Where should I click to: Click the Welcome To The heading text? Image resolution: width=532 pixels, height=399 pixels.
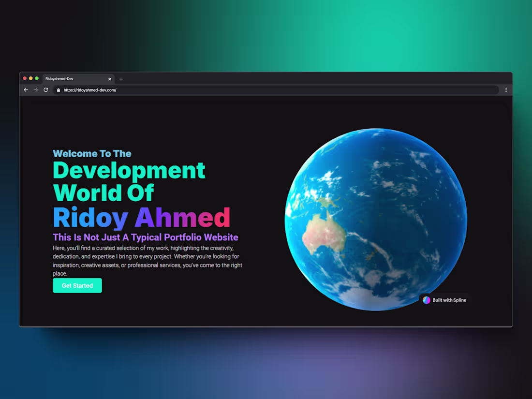(x=92, y=153)
